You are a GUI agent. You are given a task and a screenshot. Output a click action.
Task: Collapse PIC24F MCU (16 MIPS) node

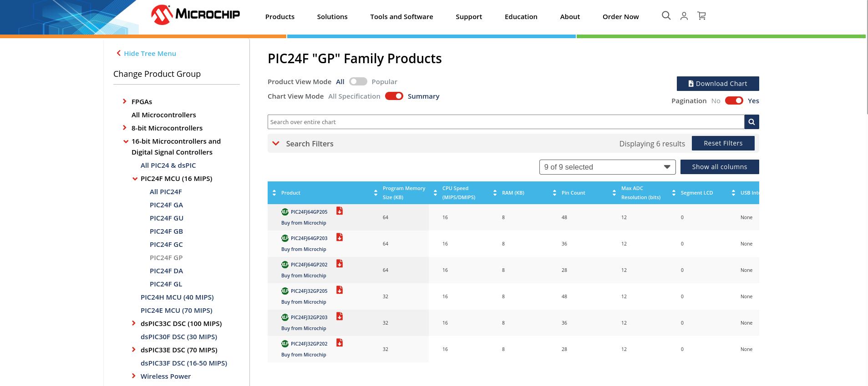[x=135, y=179]
